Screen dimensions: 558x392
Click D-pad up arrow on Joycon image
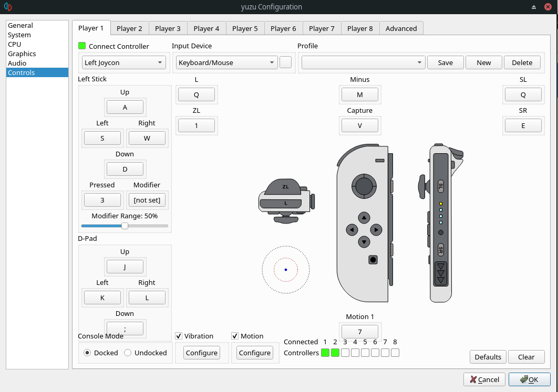click(x=364, y=218)
